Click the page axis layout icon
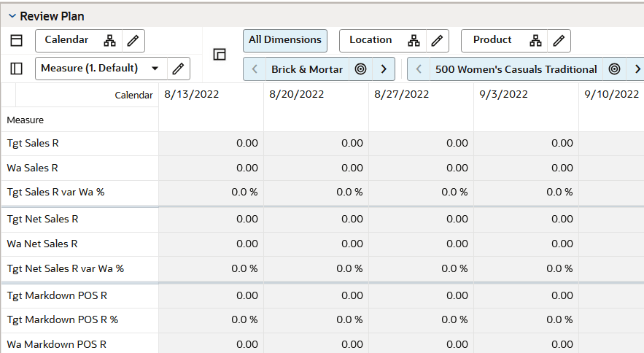The image size is (644, 353). (219, 55)
